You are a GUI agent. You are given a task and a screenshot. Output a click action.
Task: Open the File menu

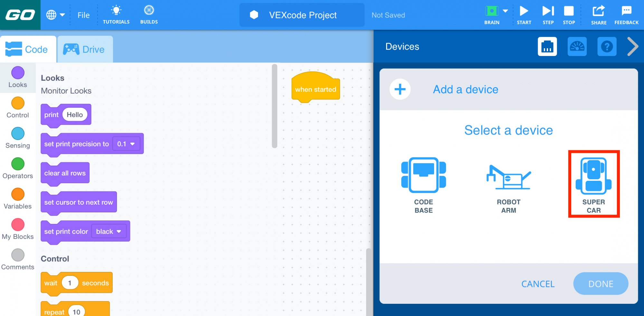[x=83, y=15]
